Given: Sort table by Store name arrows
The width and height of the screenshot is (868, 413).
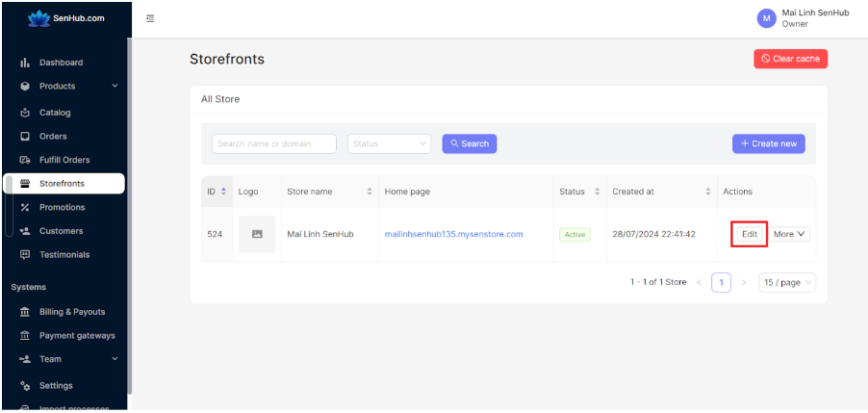Looking at the screenshot, I should [370, 192].
